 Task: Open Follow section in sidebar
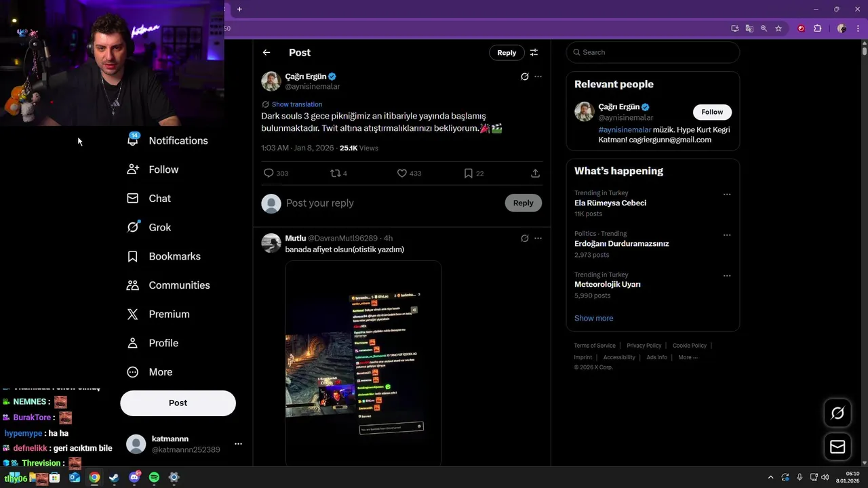point(153,169)
